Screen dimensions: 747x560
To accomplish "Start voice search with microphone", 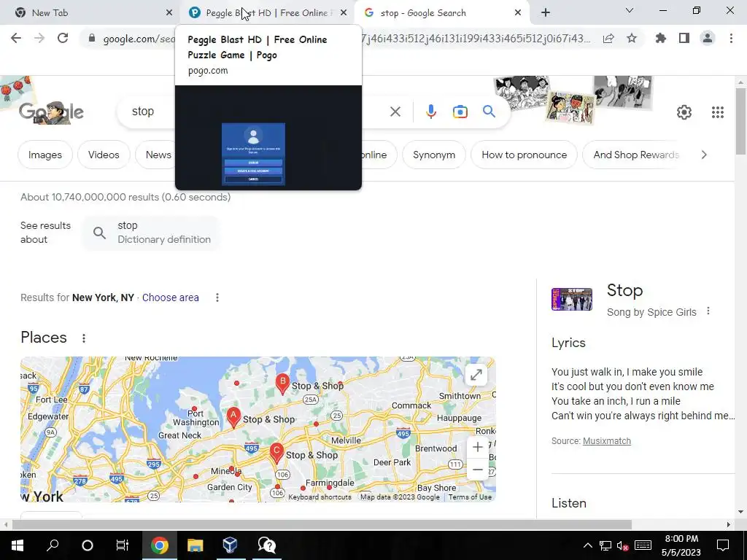I will pyautogui.click(x=430, y=112).
